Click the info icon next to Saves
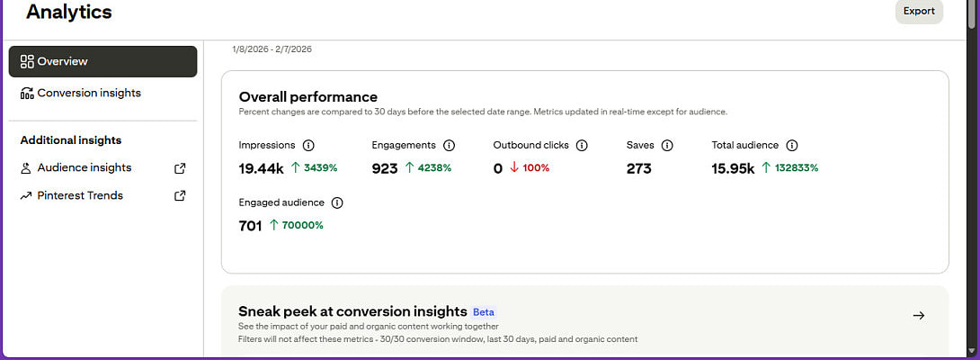This screenshot has height=360, width=980. point(667,145)
